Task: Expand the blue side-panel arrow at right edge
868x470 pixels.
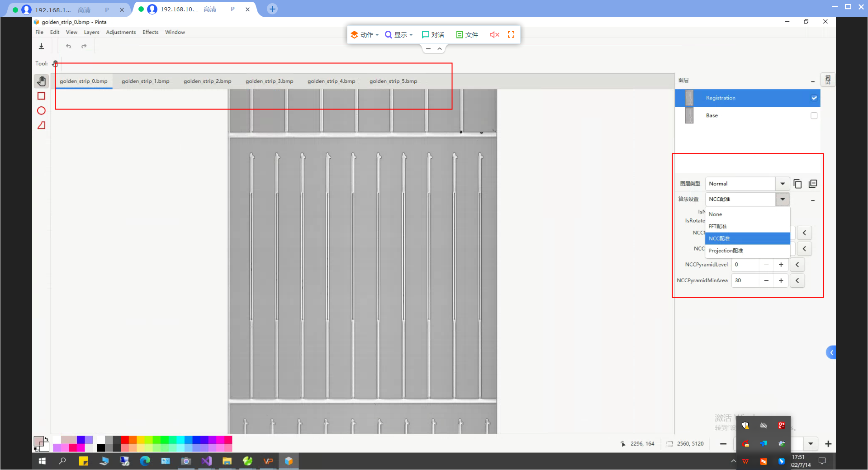Action: [831, 352]
